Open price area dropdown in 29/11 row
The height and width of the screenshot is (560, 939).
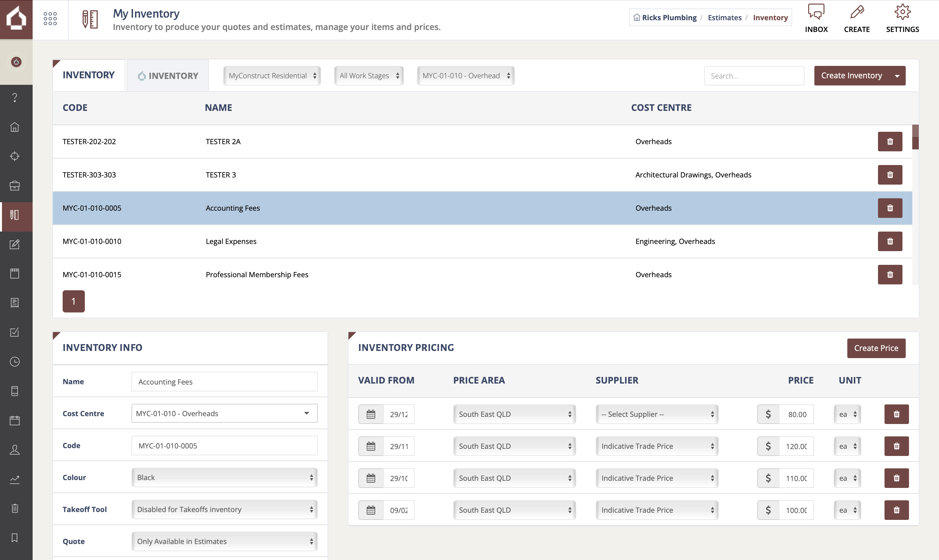click(x=515, y=446)
